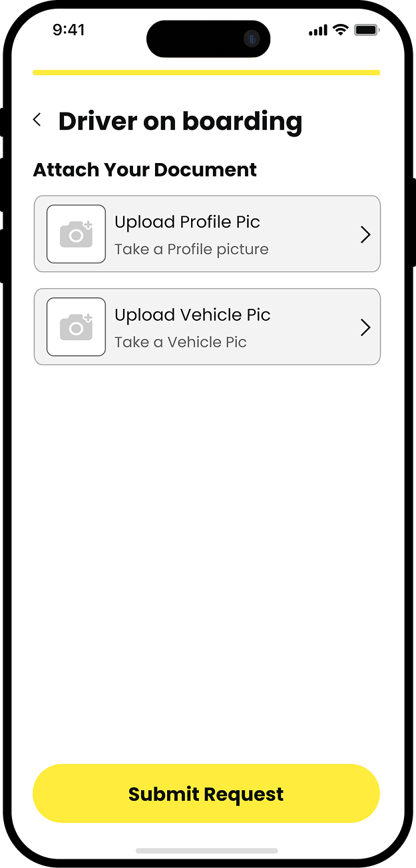
Task: Tap the small icon inside Dynamic Island
Action: point(252,39)
